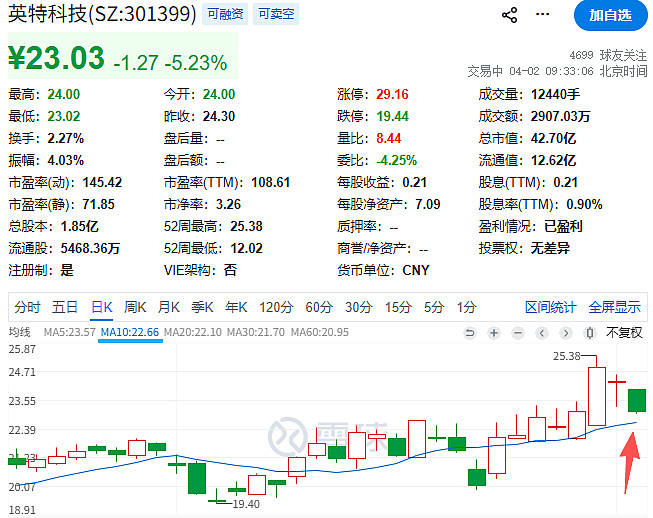Toggle the MA30:21.70 moving average
This screenshot has width=653, height=518.
point(256,332)
